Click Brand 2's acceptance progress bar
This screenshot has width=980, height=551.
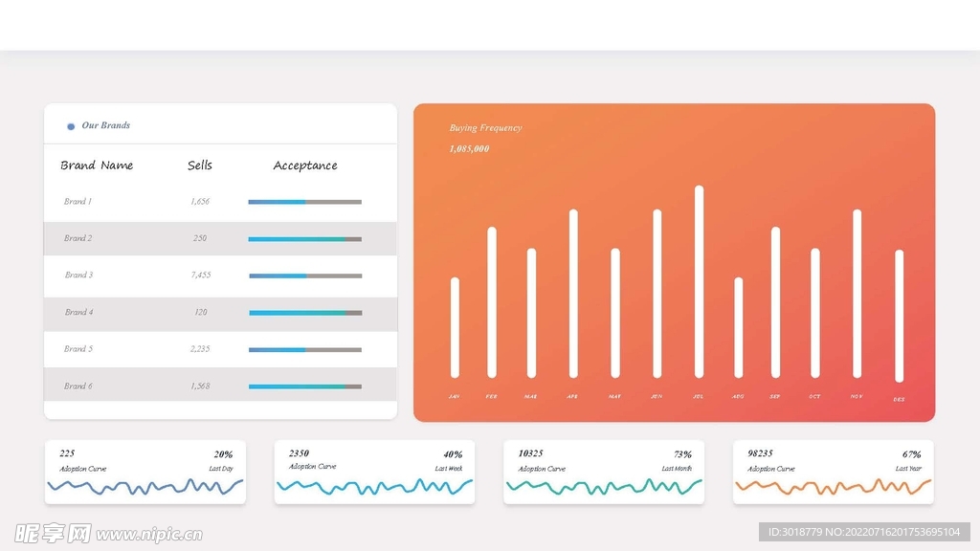[304, 239]
